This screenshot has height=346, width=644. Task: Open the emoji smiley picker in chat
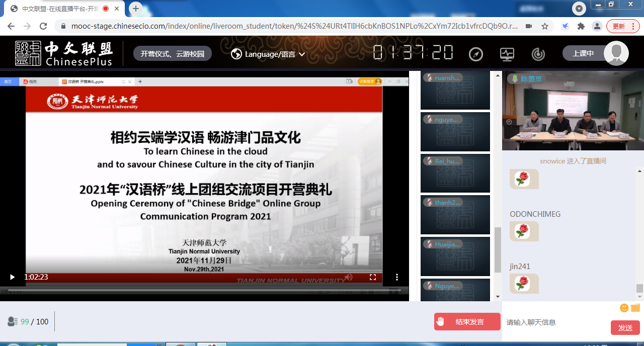(624, 308)
